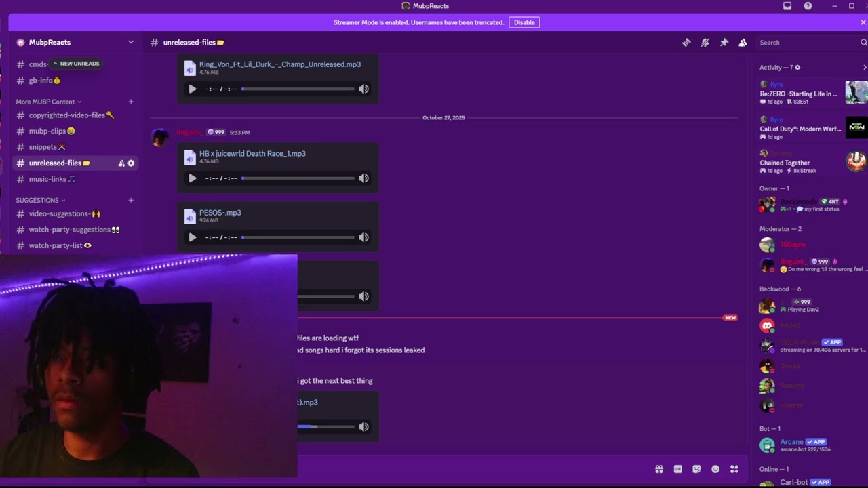Add channel in More MUBP Content category
Viewport: 868px width, 488px height.
coord(131,102)
